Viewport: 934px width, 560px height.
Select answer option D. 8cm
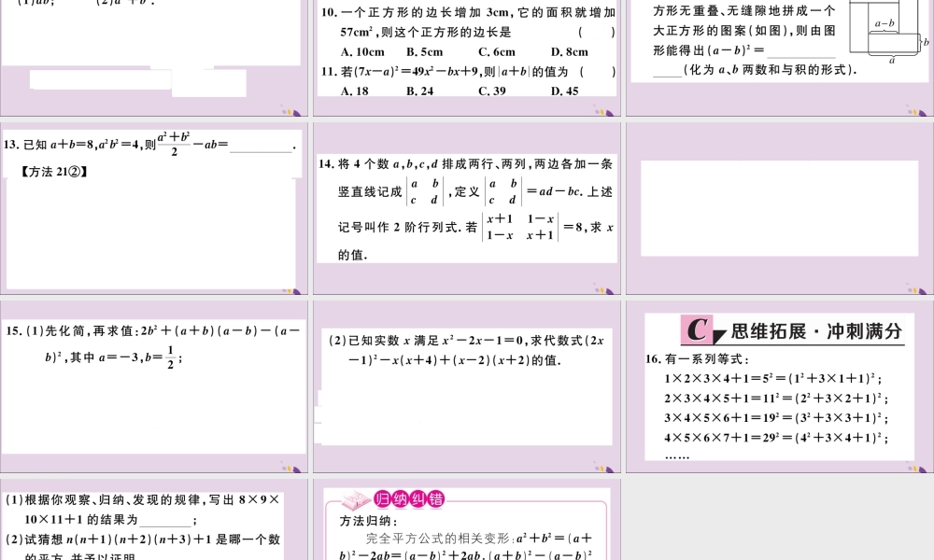pyautogui.click(x=570, y=51)
